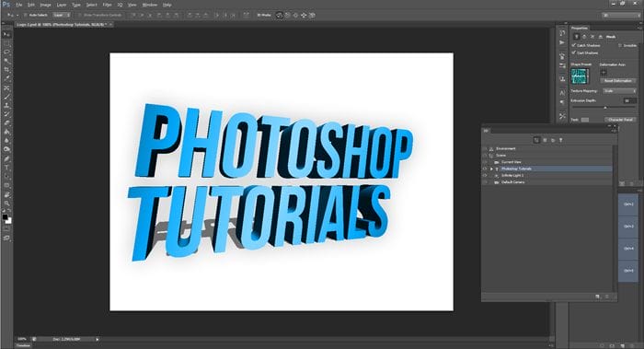Viewport: 644px width, 349px height.
Task: Hide the Photoshop Tutorials 3D mesh
Action: (x=485, y=169)
